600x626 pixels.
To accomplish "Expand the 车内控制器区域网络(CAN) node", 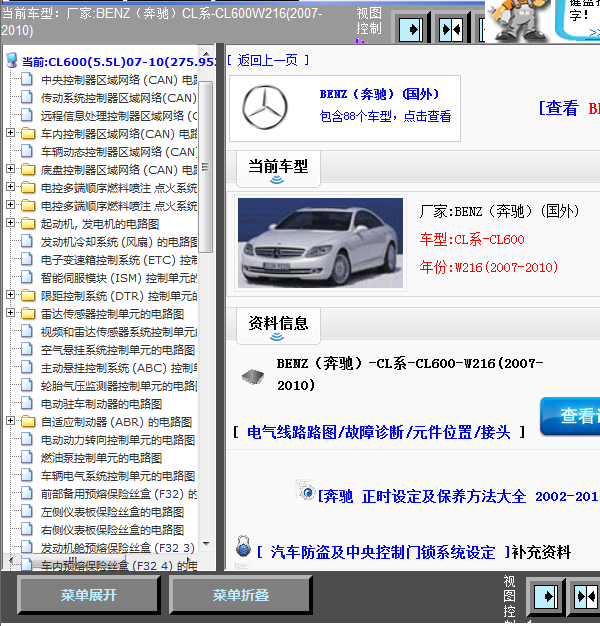I will tap(11, 133).
